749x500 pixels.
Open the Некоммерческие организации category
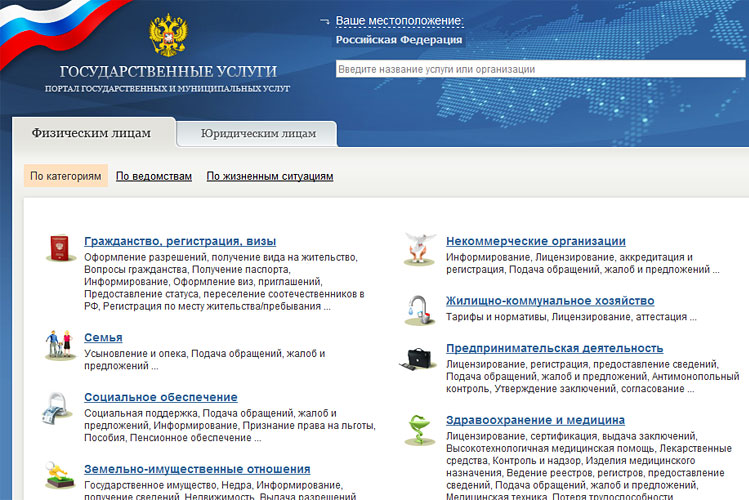pyautogui.click(x=536, y=241)
